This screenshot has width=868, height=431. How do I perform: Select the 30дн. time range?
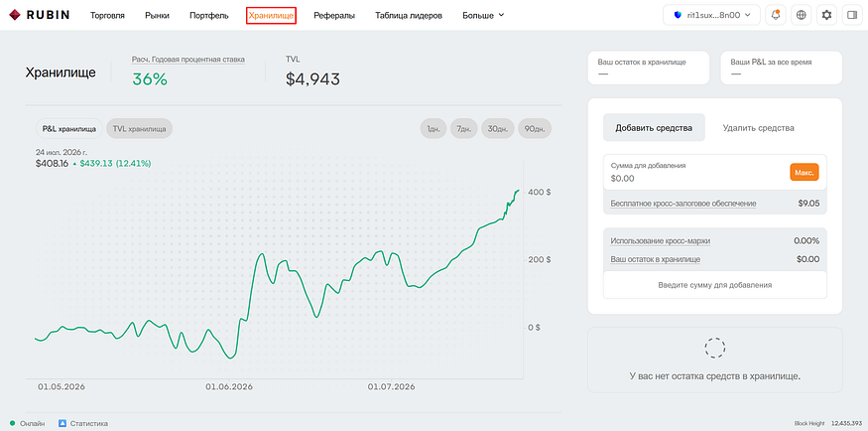498,128
